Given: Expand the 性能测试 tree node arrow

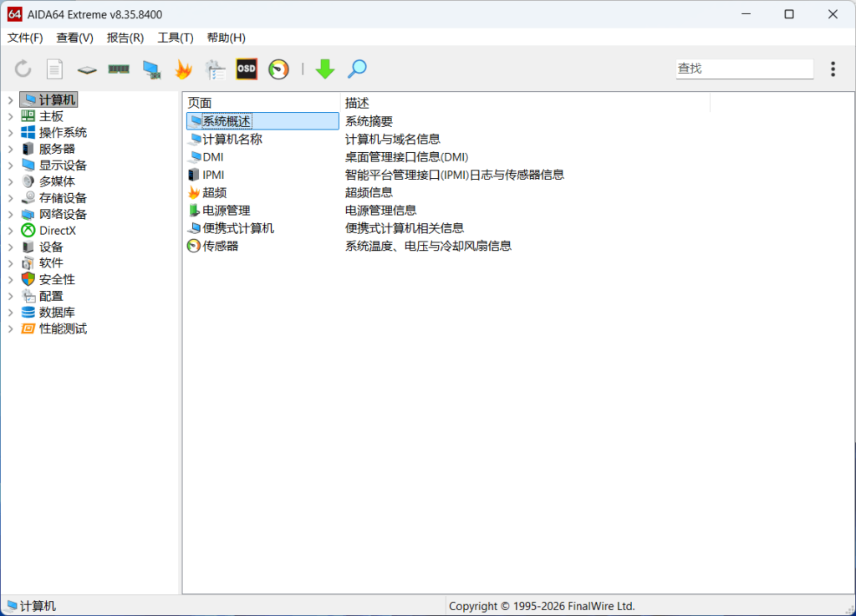Looking at the screenshot, I should pos(10,328).
